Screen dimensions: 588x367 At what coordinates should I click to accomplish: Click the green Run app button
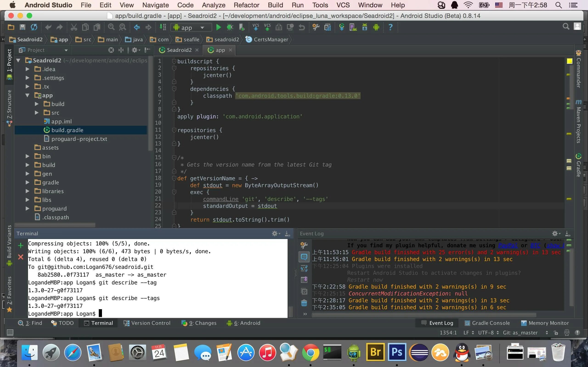click(218, 27)
